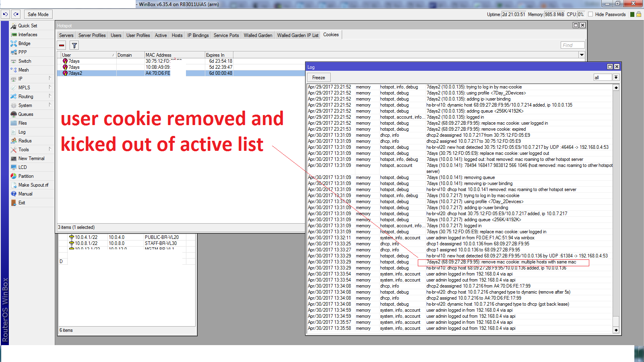Click the Undo arrow icon
Viewport: 644px width, 362px height.
point(5,14)
